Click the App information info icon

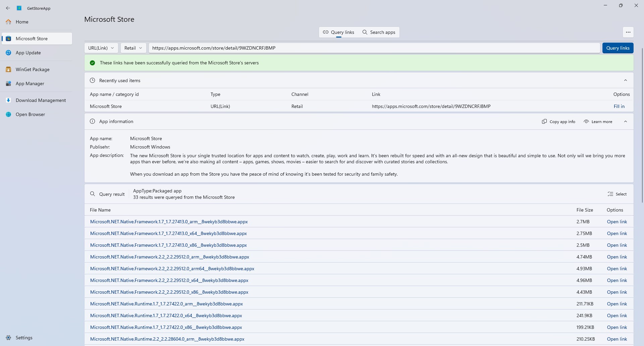(x=93, y=121)
